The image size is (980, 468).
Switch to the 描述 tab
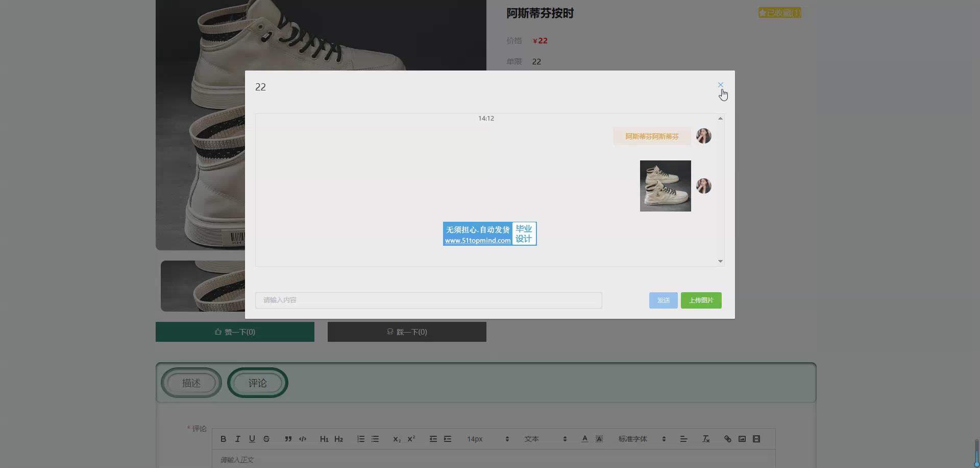pos(191,383)
